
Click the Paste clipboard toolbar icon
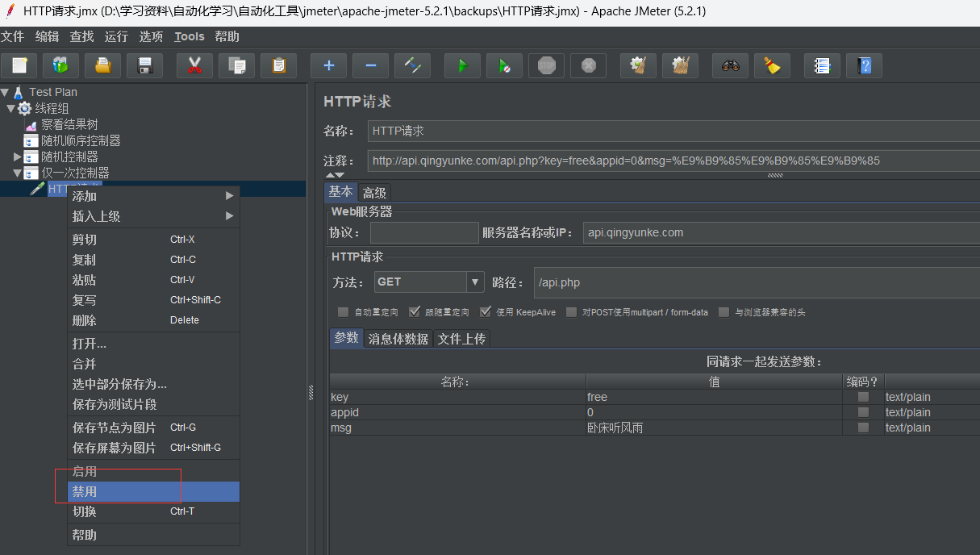(x=278, y=65)
